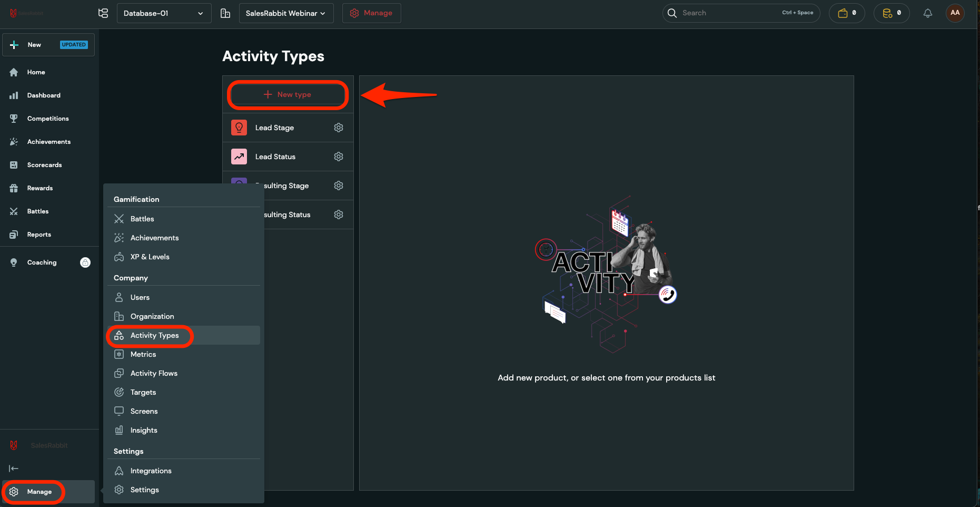Screen dimensions: 980x507
Task: Click the gear icon beside Lead Status
Action: (x=339, y=157)
